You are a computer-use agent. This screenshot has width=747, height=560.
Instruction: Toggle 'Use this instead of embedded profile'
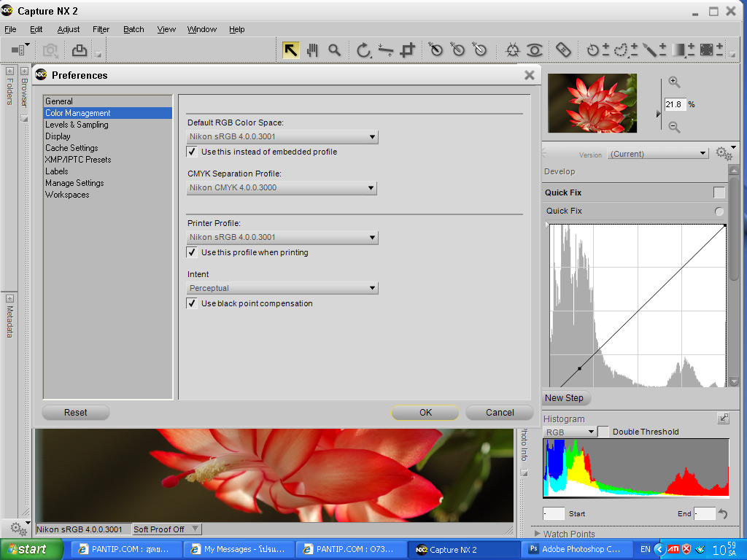click(x=192, y=152)
